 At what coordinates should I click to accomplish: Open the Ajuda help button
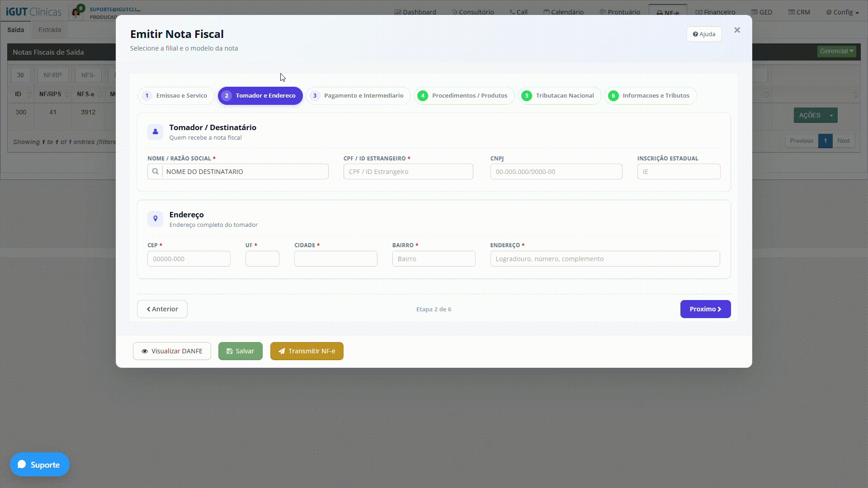704,34
